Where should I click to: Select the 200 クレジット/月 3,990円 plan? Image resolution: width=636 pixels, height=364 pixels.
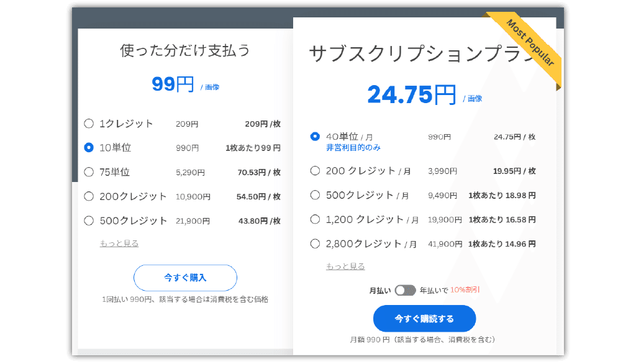coord(315,171)
